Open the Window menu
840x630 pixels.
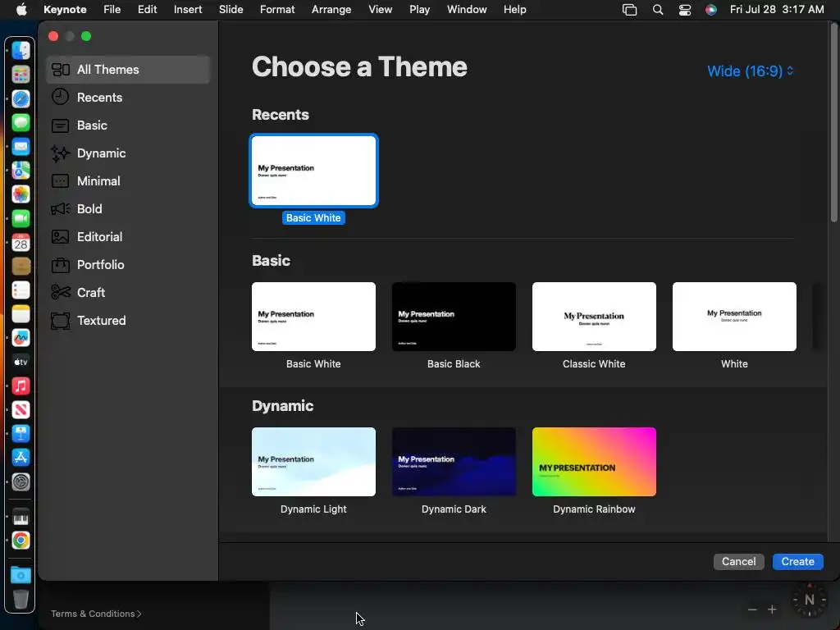point(467,10)
